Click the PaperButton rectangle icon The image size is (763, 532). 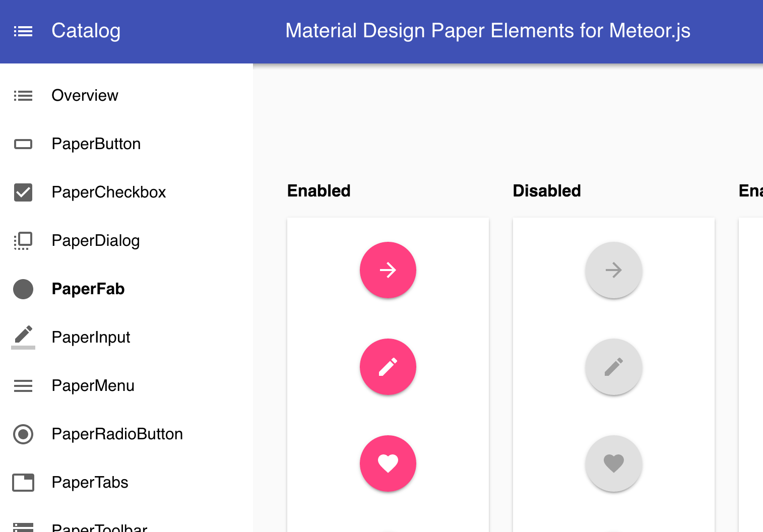tap(23, 144)
